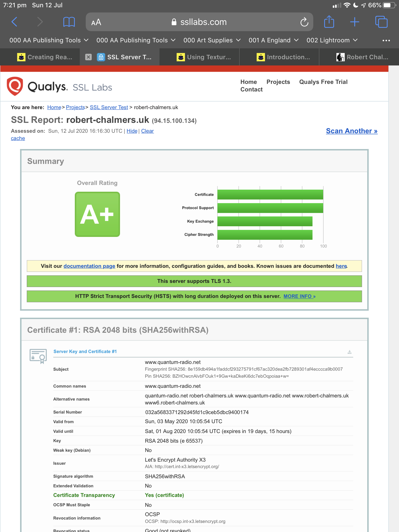This screenshot has width=399, height=532.
Task: Open the Safari bookmarks book icon
Action: point(69,22)
